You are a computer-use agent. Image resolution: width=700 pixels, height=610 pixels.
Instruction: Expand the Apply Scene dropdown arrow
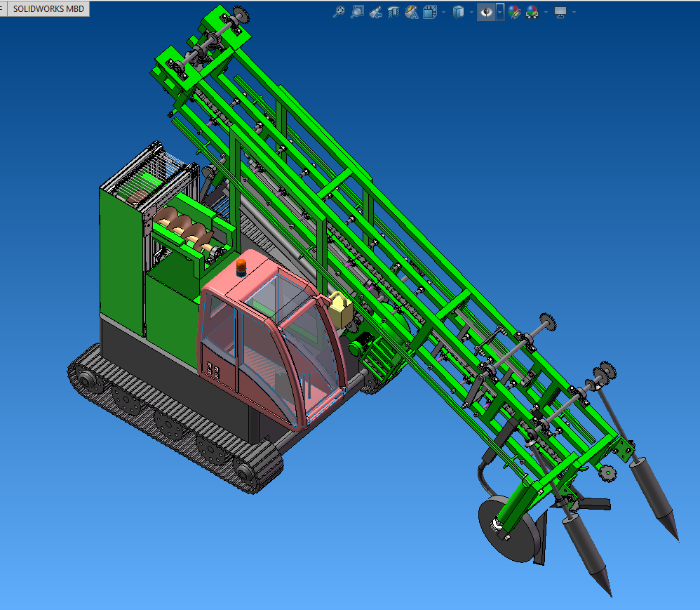(x=546, y=12)
